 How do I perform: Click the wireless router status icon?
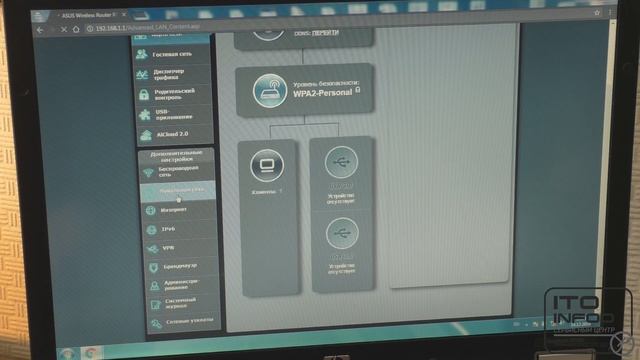[269, 91]
